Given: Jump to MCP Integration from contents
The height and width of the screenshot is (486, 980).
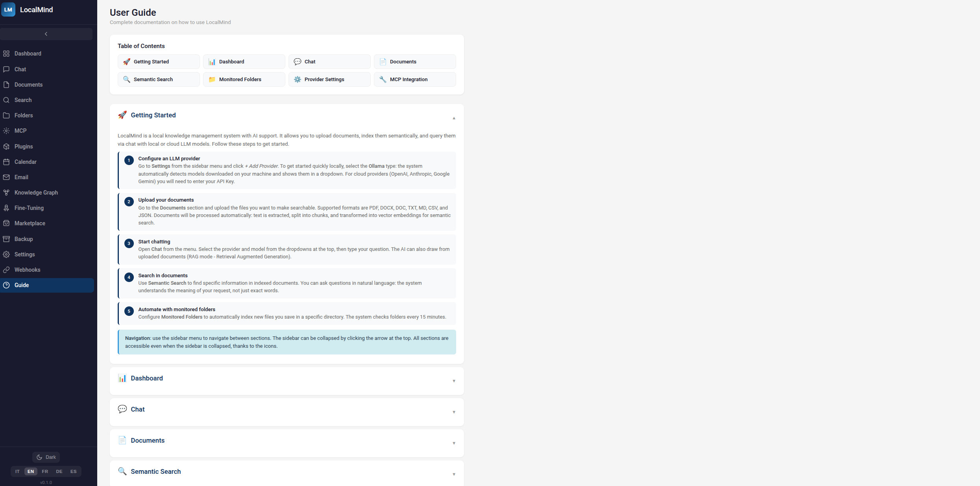Looking at the screenshot, I should coord(415,80).
